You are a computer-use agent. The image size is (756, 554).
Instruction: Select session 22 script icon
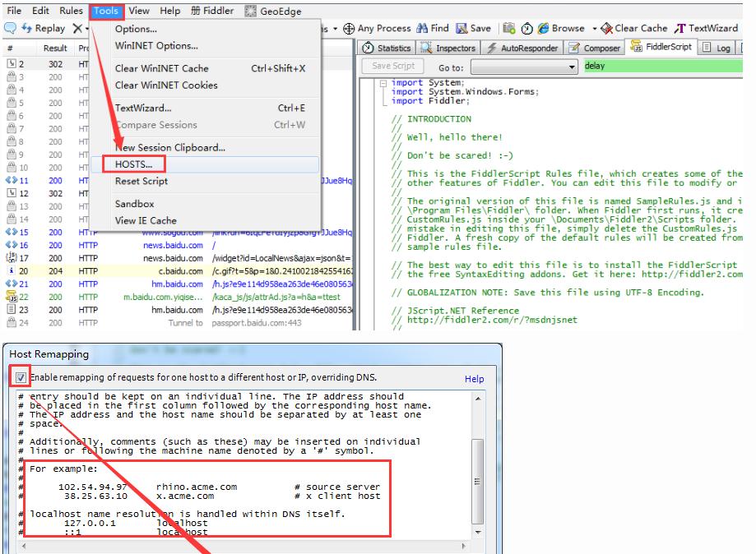[12, 297]
